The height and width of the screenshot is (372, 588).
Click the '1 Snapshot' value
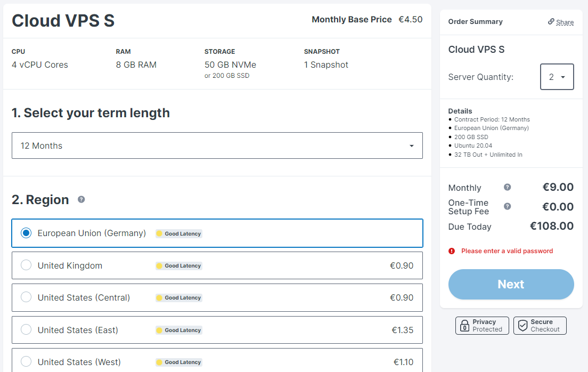point(326,64)
